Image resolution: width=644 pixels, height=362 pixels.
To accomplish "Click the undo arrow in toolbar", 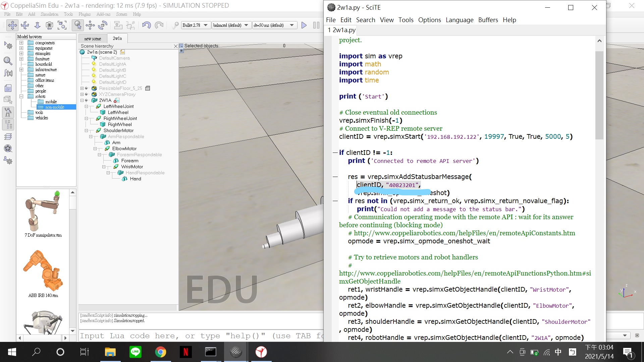I will 146,25.
